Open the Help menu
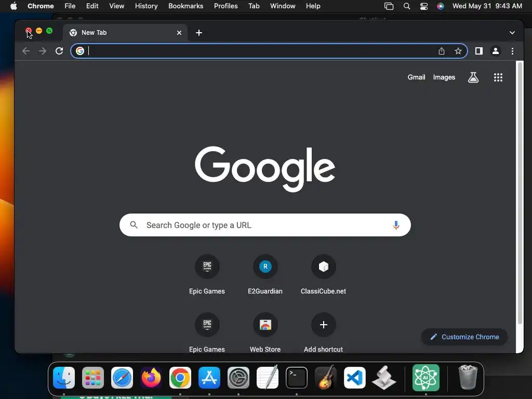This screenshot has width=532, height=399. click(313, 6)
